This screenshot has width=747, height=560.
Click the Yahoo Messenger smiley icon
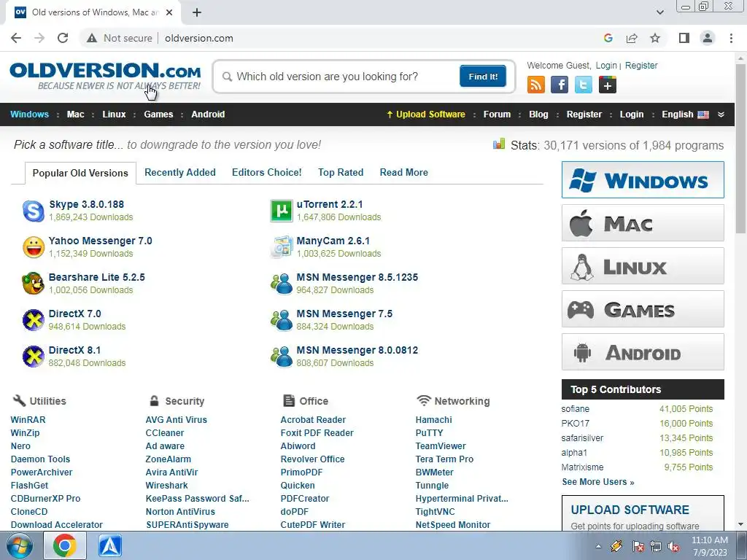(34, 247)
